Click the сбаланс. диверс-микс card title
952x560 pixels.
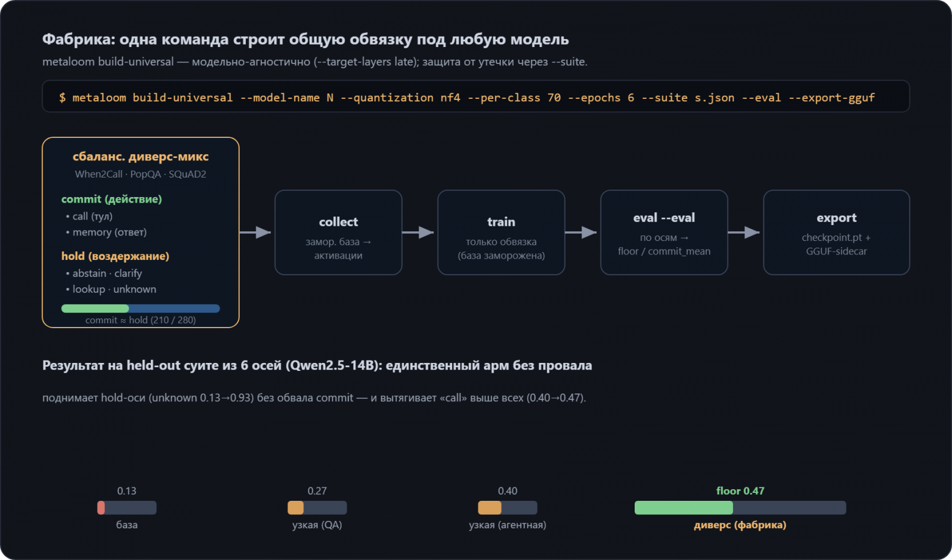tap(140, 157)
